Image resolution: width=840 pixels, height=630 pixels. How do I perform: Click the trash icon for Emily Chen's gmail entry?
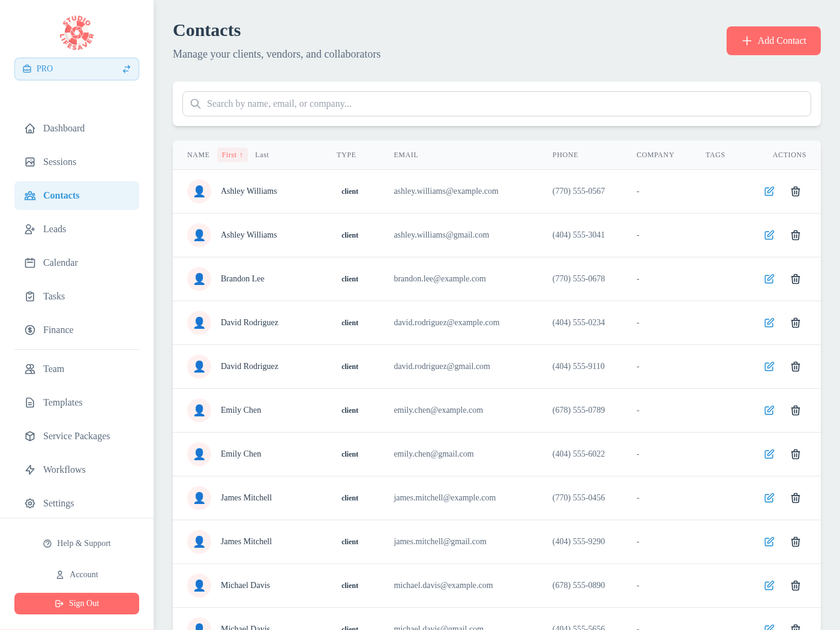click(x=796, y=454)
